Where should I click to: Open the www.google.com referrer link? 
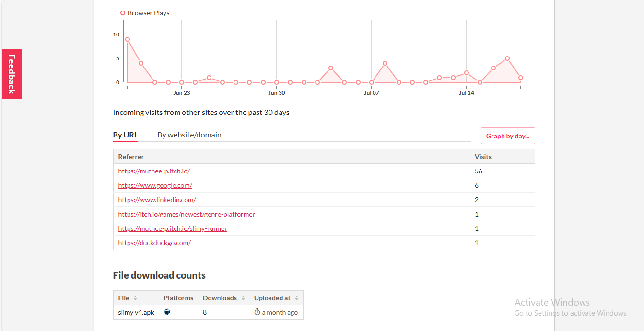point(155,185)
